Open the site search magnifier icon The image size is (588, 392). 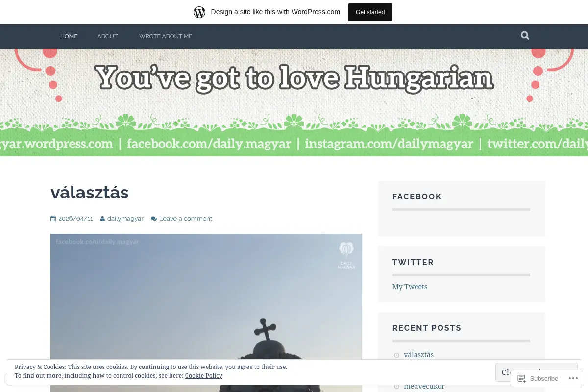pos(525,36)
